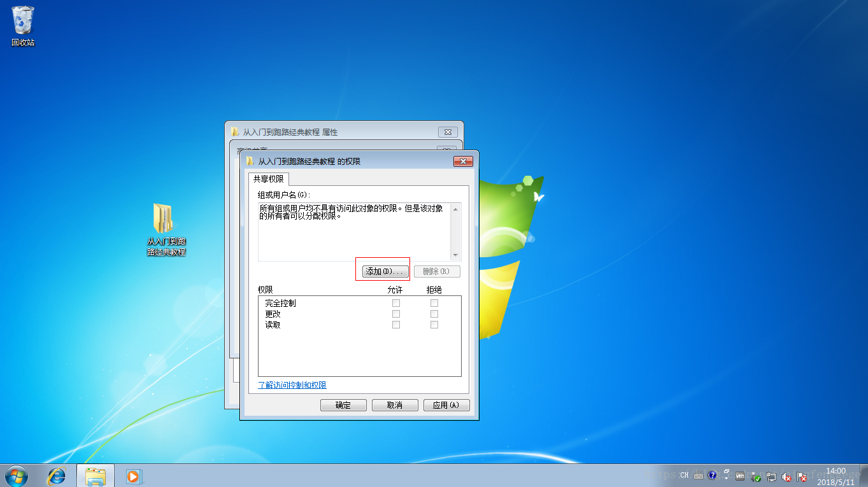Click the muted volume speaker tray icon

click(x=786, y=477)
